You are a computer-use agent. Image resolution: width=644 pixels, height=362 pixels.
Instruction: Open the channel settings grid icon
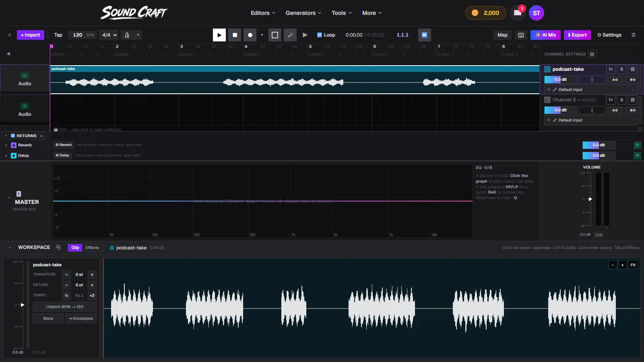pos(592,54)
